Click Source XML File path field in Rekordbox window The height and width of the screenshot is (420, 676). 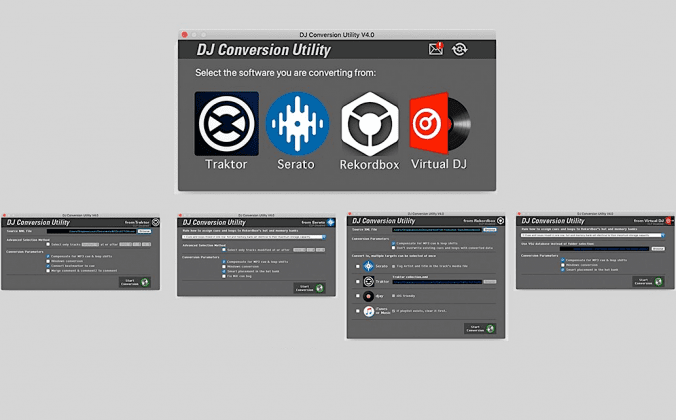coord(437,230)
